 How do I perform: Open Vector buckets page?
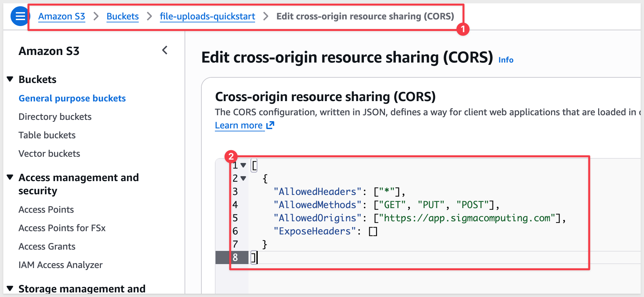pyautogui.click(x=49, y=154)
